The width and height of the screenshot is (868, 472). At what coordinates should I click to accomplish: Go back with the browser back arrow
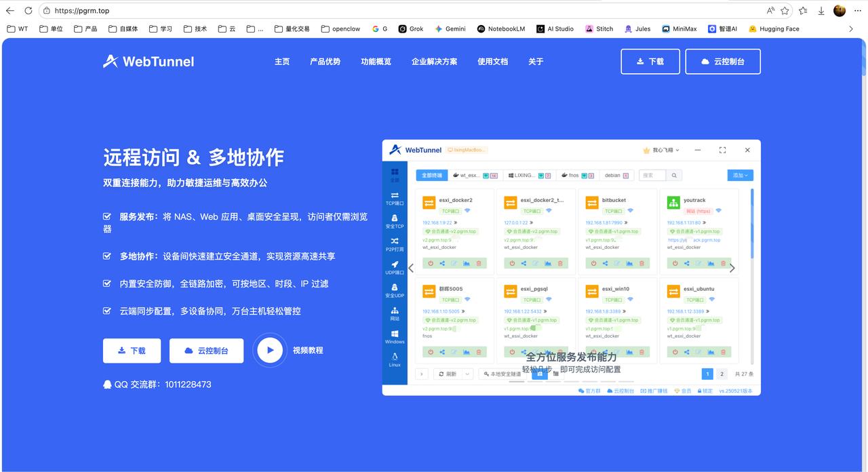[x=9, y=11]
